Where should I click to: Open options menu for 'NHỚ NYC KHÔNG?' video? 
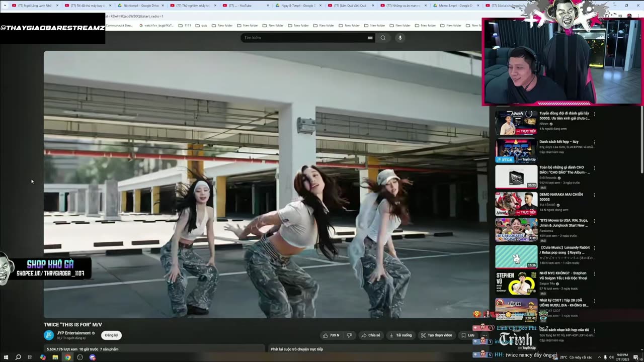(x=594, y=275)
